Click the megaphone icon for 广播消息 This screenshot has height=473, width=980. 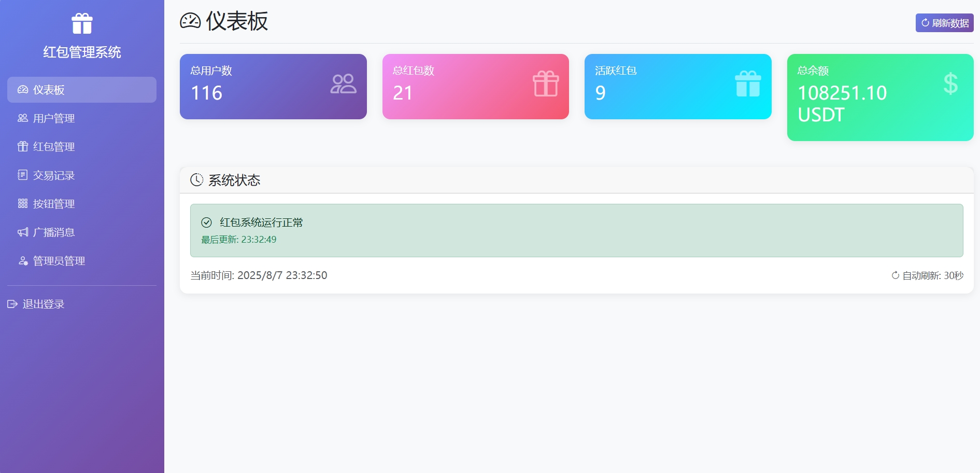23,232
